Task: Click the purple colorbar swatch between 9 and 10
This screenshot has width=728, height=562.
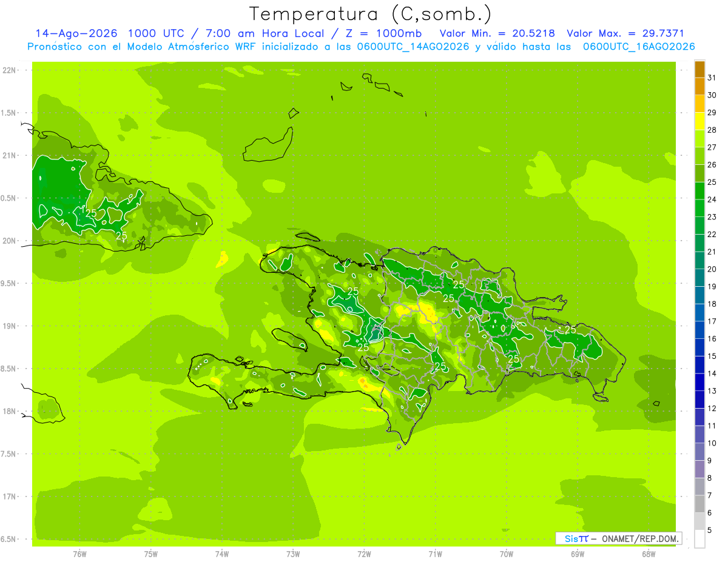Action: tap(699, 452)
